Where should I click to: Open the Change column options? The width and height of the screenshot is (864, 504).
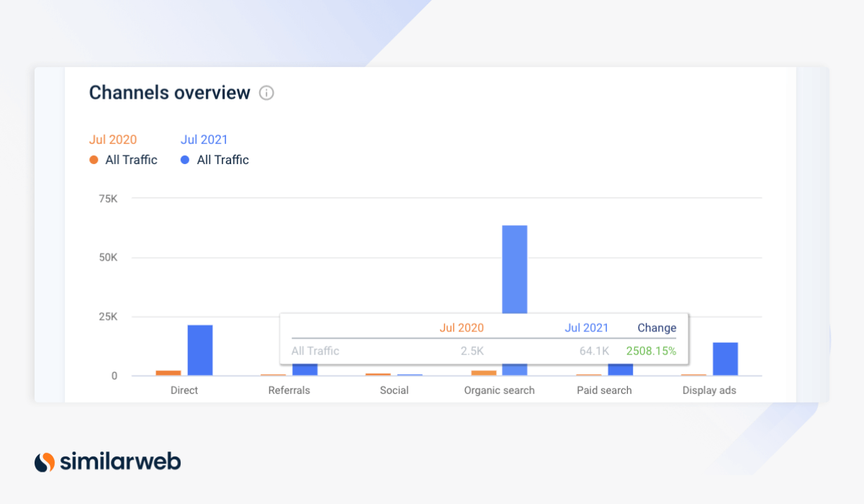click(x=656, y=328)
